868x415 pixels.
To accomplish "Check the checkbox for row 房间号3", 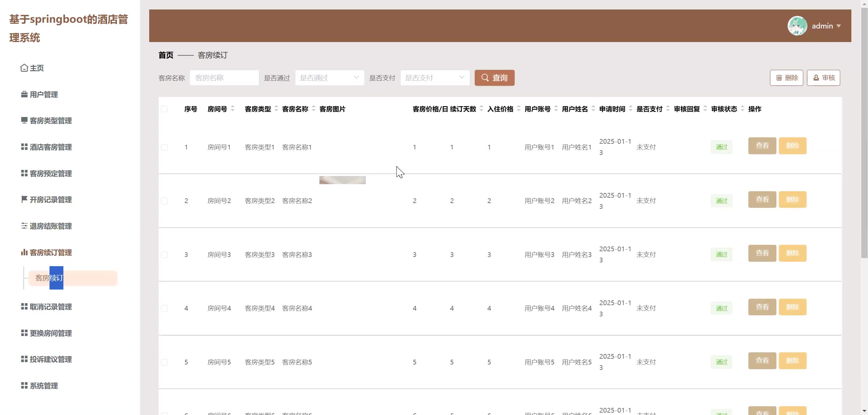I will (164, 255).
